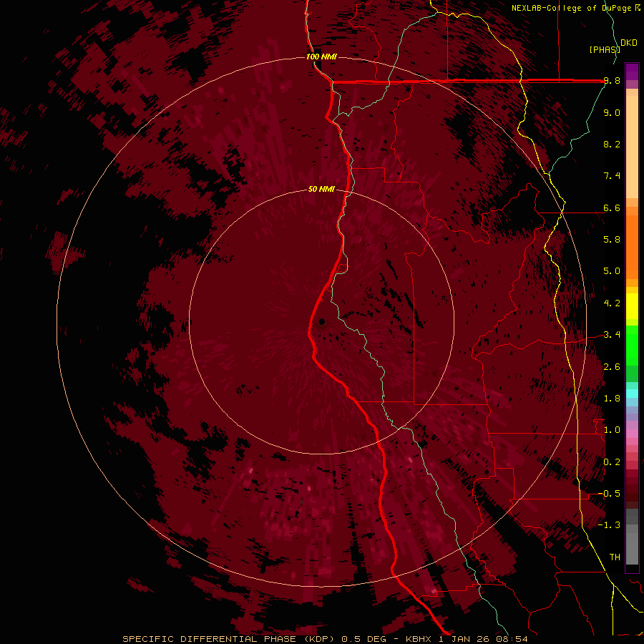The image size is (644, 644).
Task: Click the 0.2 scale label
Action: [612, 462]
